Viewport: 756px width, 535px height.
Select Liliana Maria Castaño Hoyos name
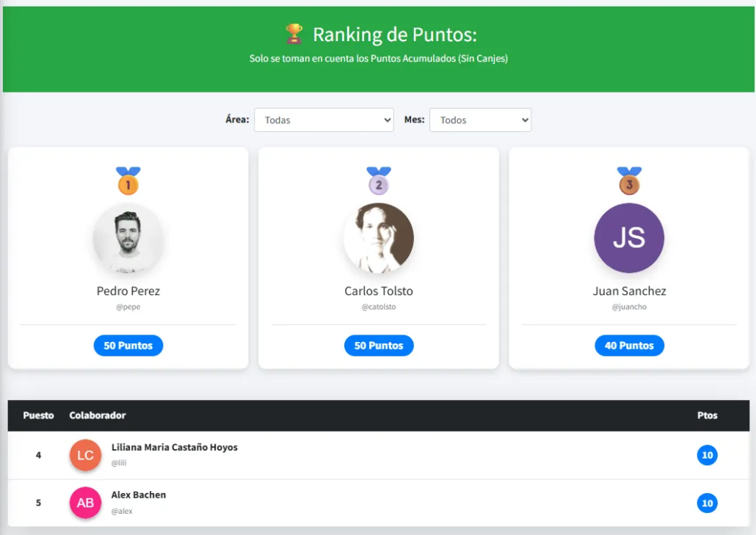click(175, 448)
